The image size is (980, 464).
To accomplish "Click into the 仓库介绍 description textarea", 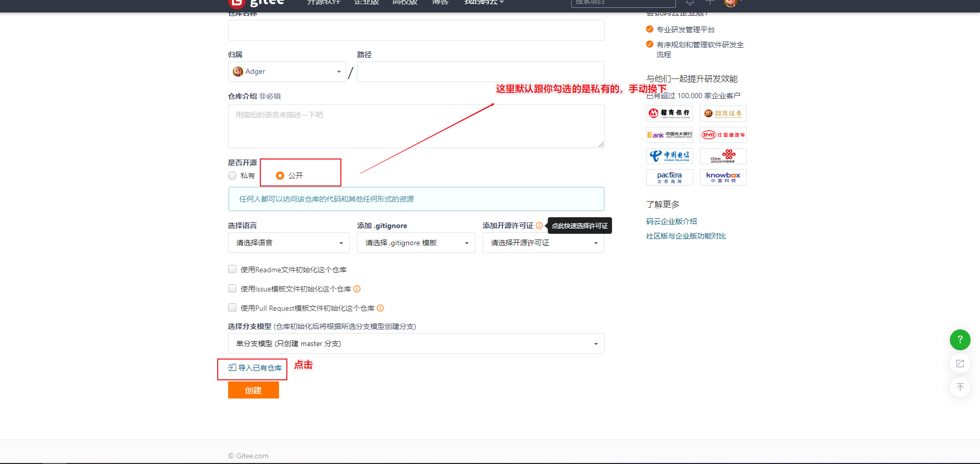I will click(x=416, y=126).
